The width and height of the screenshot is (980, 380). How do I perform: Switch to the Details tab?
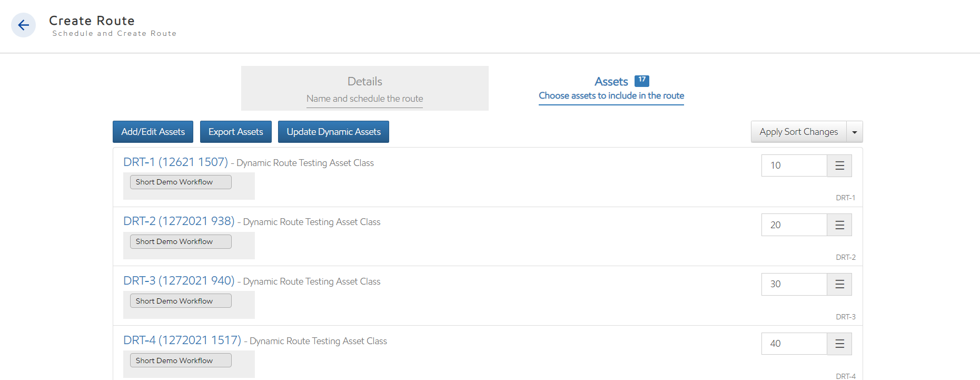click(364, 88)
